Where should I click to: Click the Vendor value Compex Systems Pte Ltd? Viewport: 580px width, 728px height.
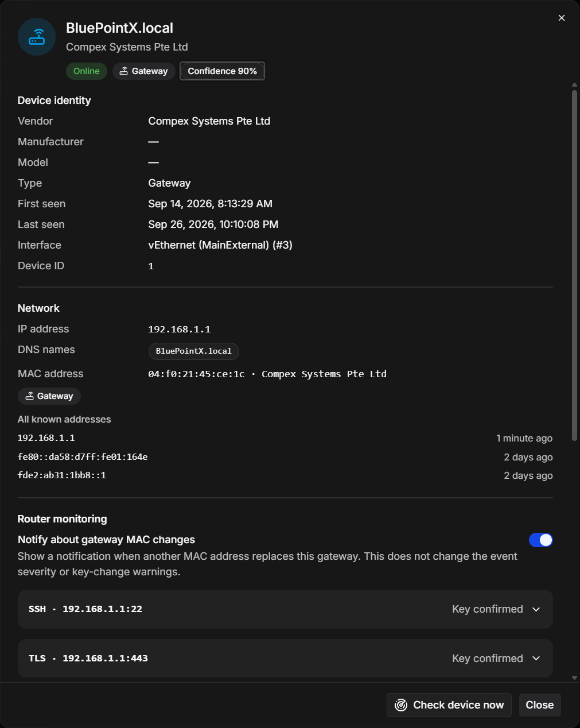(x=209, y=121)
